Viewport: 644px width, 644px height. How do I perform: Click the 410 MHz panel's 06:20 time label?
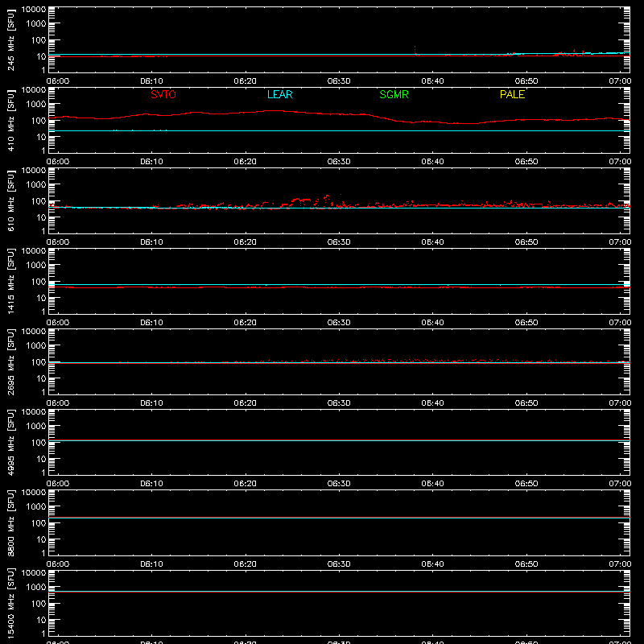[x=246, y=162]
